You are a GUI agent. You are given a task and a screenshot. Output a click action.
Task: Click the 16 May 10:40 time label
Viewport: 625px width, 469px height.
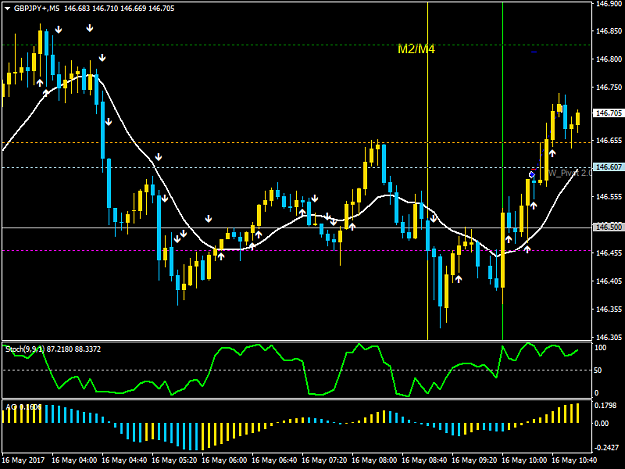pos(574,460)
